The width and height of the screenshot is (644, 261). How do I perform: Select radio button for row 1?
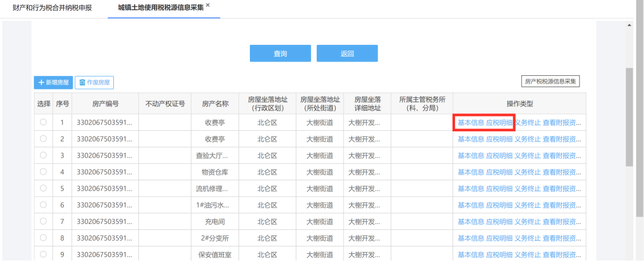coord(43,122)
